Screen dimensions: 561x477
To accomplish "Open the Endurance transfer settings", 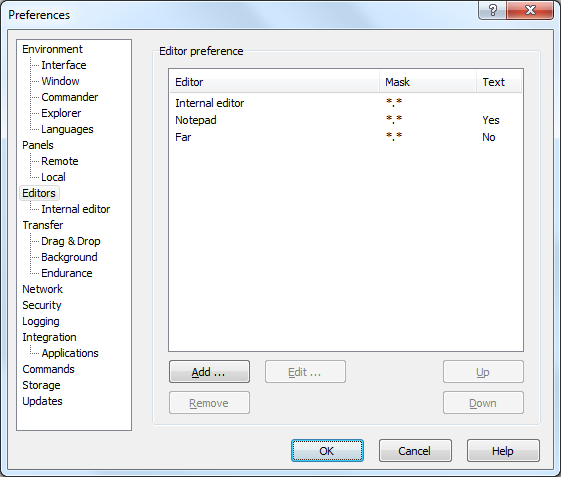I will coord(67,273).
